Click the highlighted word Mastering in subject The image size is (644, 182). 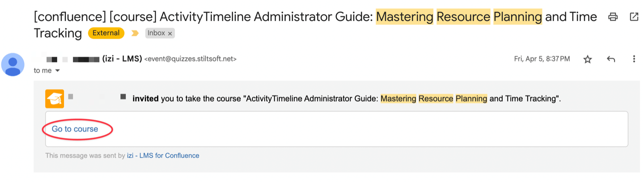(404, 17)
